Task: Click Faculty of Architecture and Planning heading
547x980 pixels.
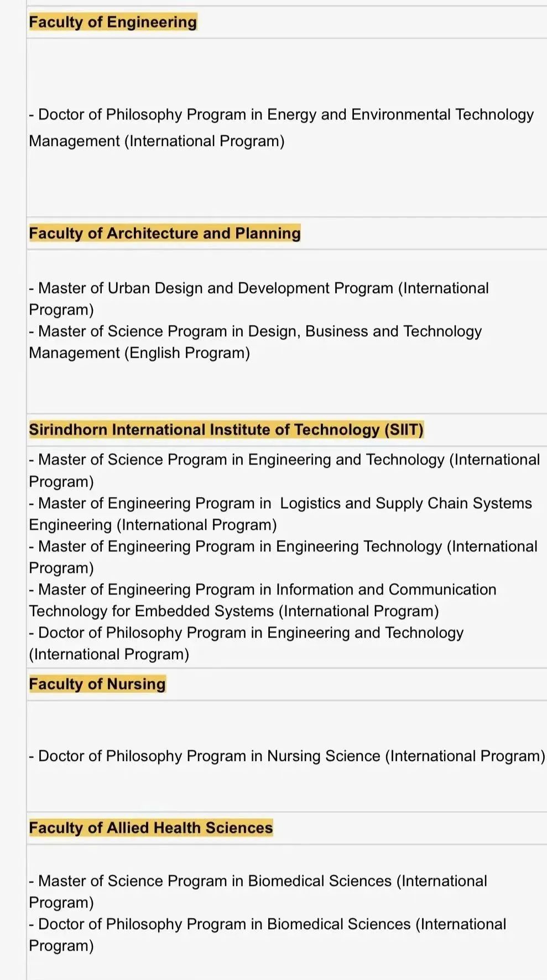Action: (165, 233)
